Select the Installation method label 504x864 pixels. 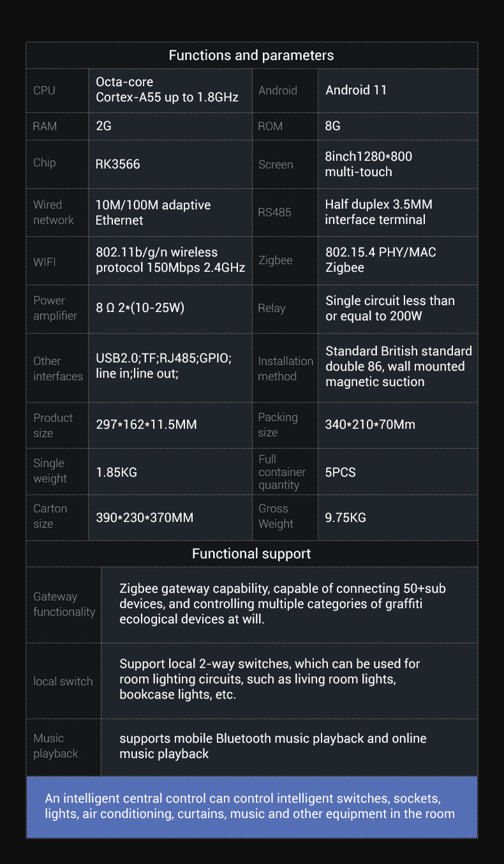click(285, 368)
